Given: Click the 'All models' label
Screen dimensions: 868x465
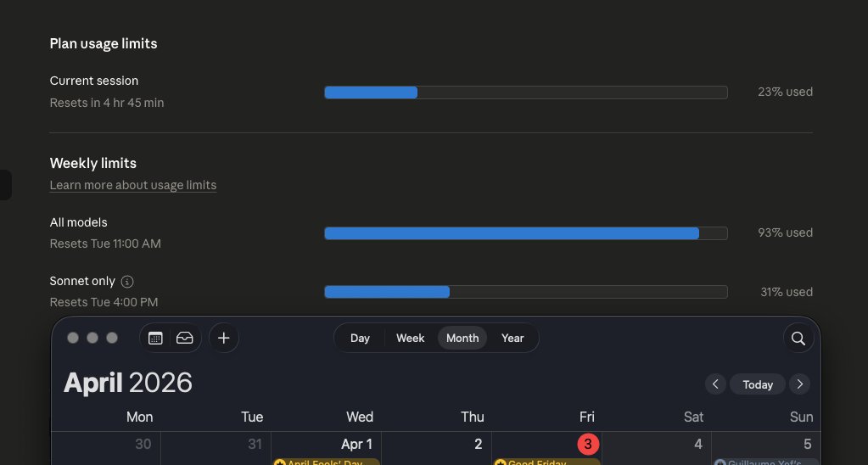Looking at the screenshot, I should pos(79,222).
